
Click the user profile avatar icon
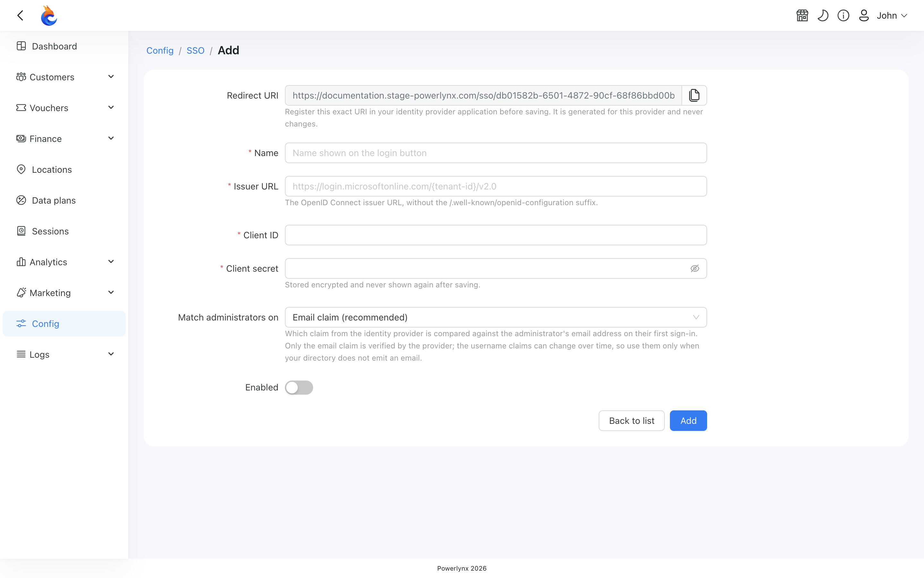(x=864, y=16)
